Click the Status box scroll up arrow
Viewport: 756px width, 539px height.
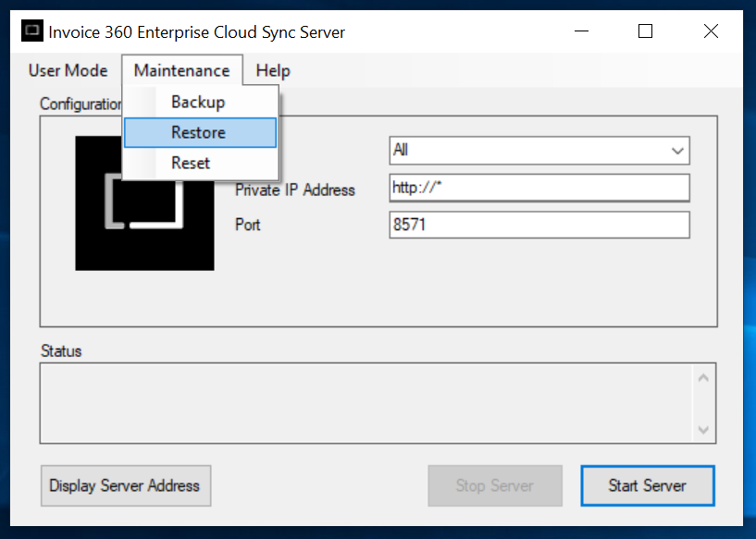click(x=703, y=378)
